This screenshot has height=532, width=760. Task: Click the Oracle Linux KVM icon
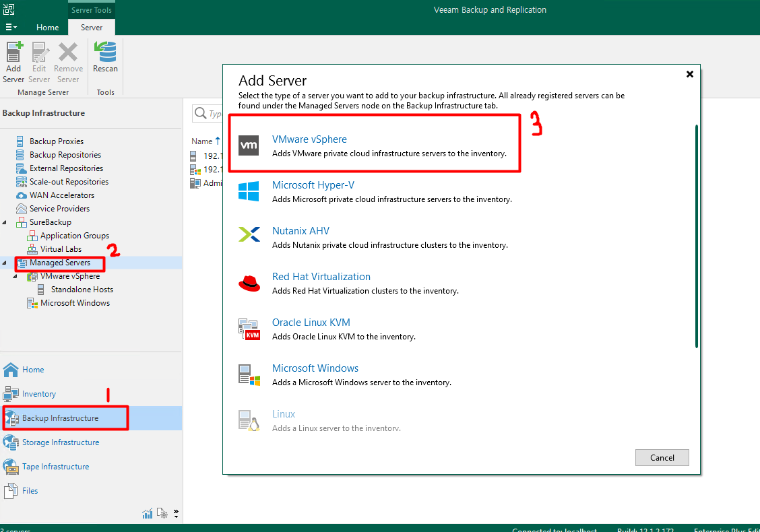point(249,329)
